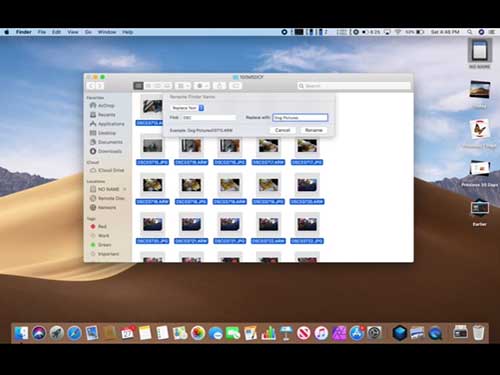Screen dimensions: 500x375
Task: Click the Cancel button in rename dialog
Action: pyautogui.click(x=283, y=130)
